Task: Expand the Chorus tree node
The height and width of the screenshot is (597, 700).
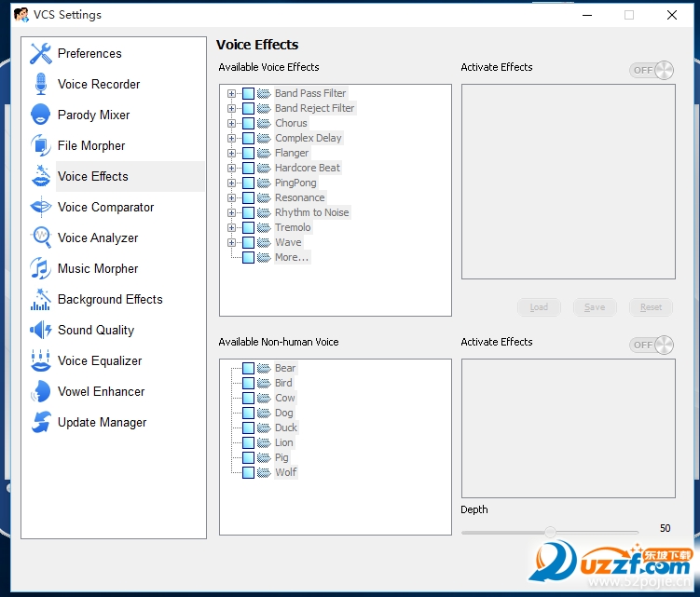Action: (x=231, y=123)
